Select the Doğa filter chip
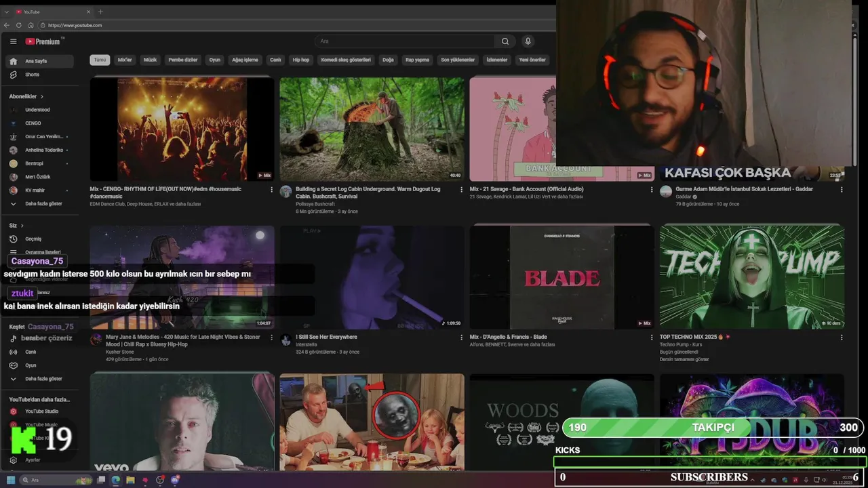The width and height of the screenshot is (868, 488). tap(388, 60)
